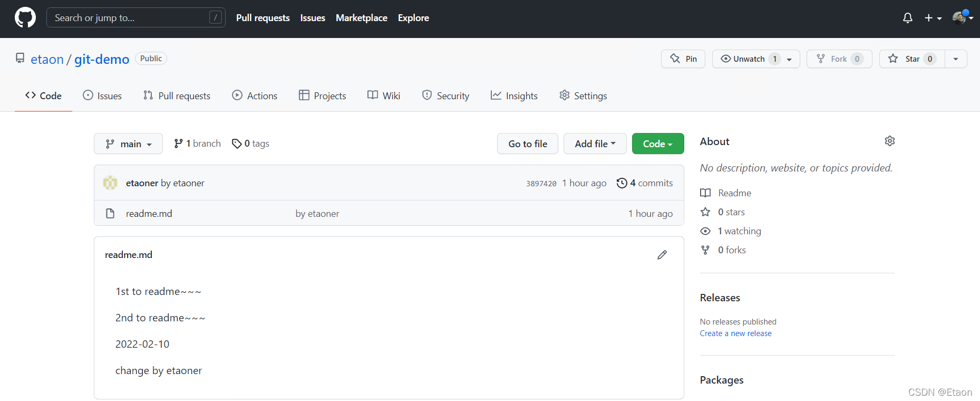
Task: Open the git-demo repository link
Action: pyautogui.click(x=102, y=59)
